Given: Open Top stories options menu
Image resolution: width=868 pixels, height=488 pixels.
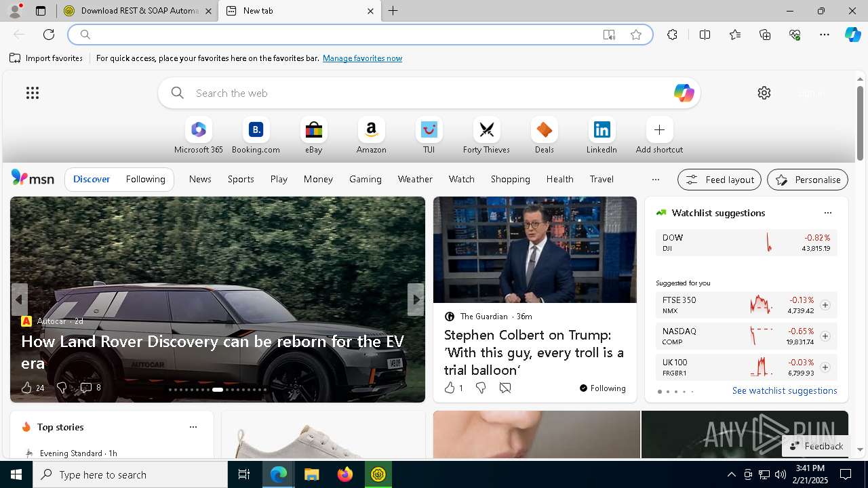Looking at the screenshot, I should tap(193, 427).
